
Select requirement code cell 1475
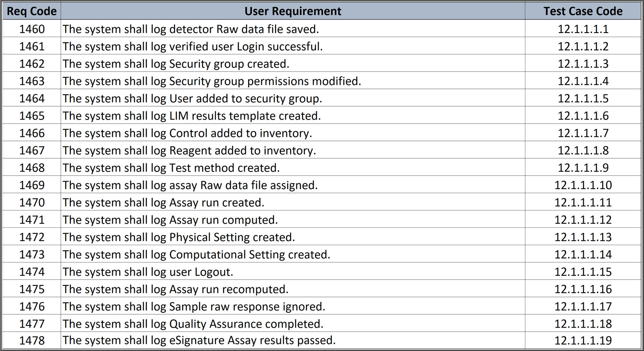pos(32,288)
